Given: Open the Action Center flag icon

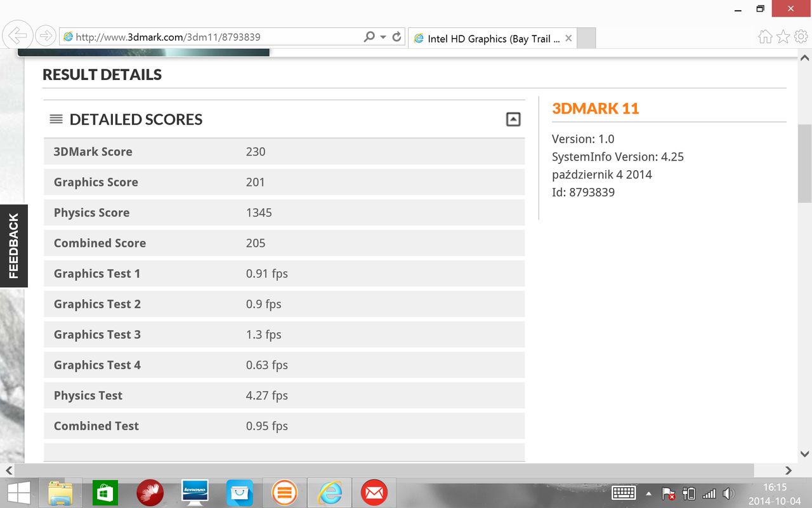Looking at the screenshot, I should coord(668,493).
